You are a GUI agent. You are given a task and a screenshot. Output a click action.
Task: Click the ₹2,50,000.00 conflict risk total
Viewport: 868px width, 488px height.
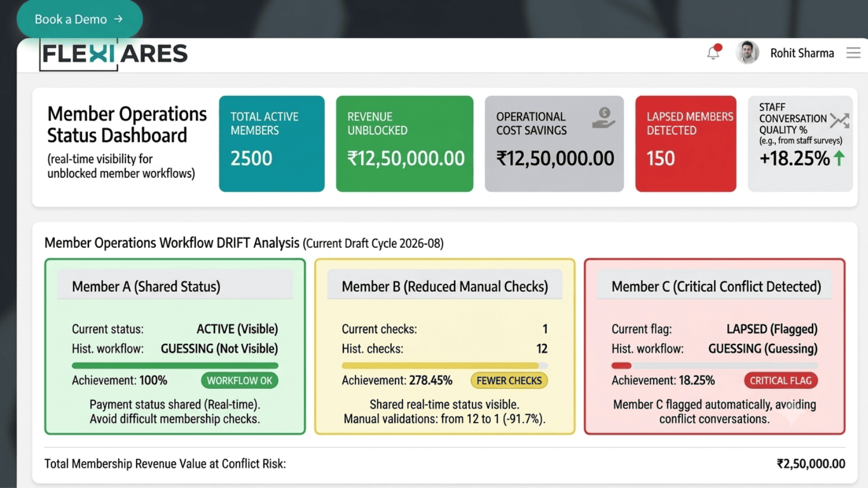[811, 464]
